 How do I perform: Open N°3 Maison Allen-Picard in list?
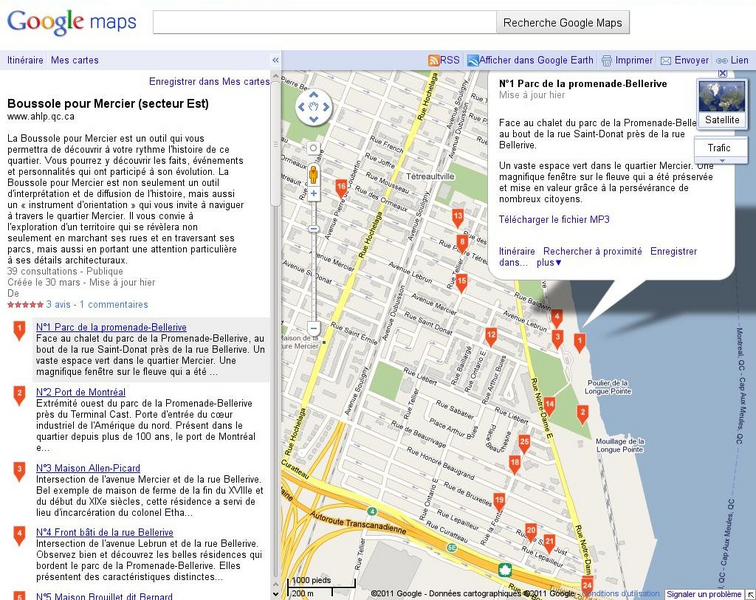[88, 468]
